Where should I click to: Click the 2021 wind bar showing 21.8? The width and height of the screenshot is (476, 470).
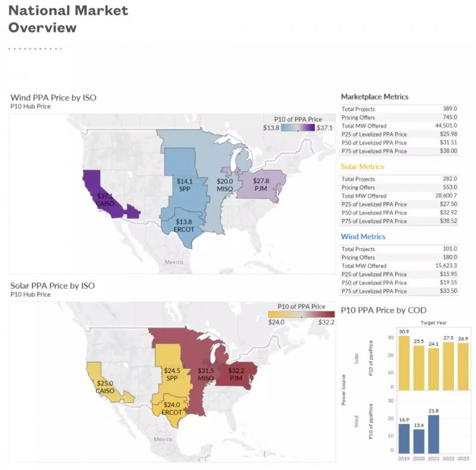click(x=434, y=435)
